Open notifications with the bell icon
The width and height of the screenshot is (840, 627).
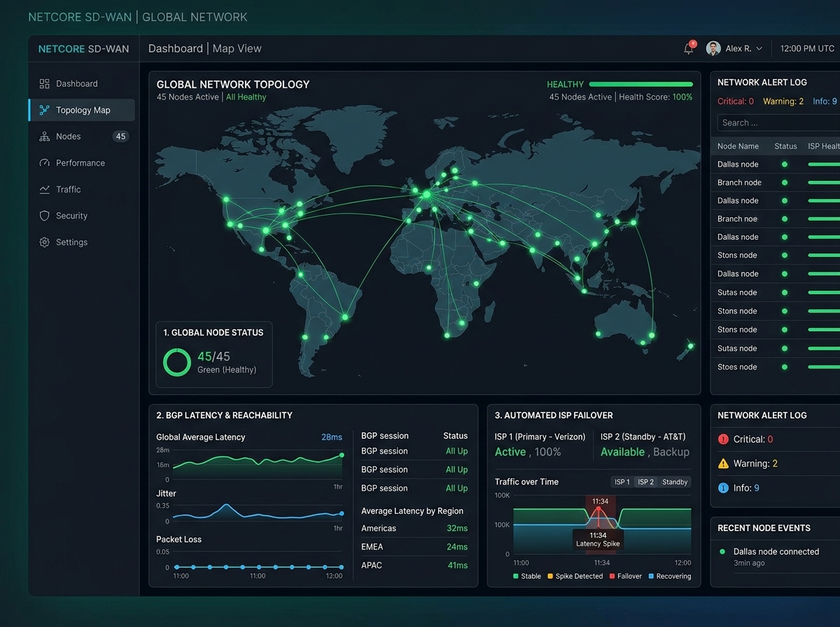pyautogui.click(x=689, y=48)
